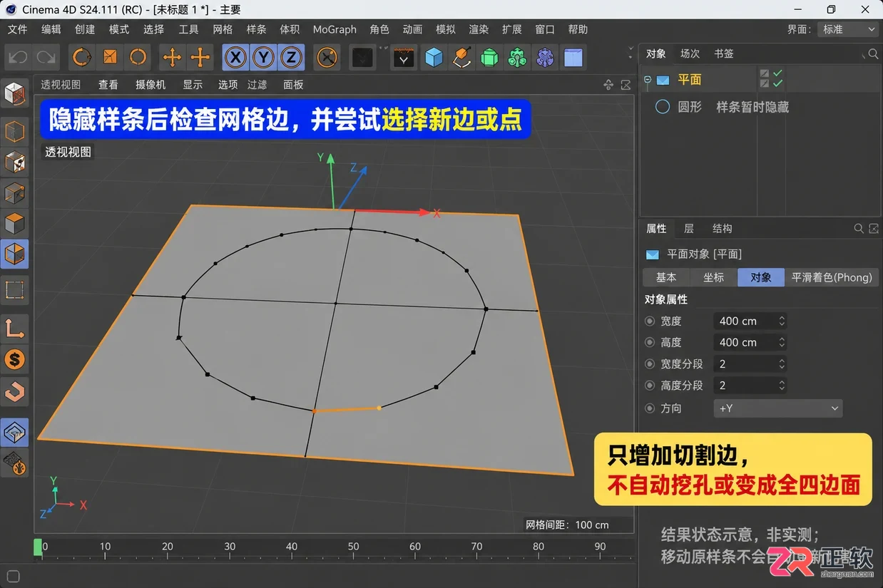883x588 pixels.
Task: Toggle the Y axis lock
Action: point(263,57)
